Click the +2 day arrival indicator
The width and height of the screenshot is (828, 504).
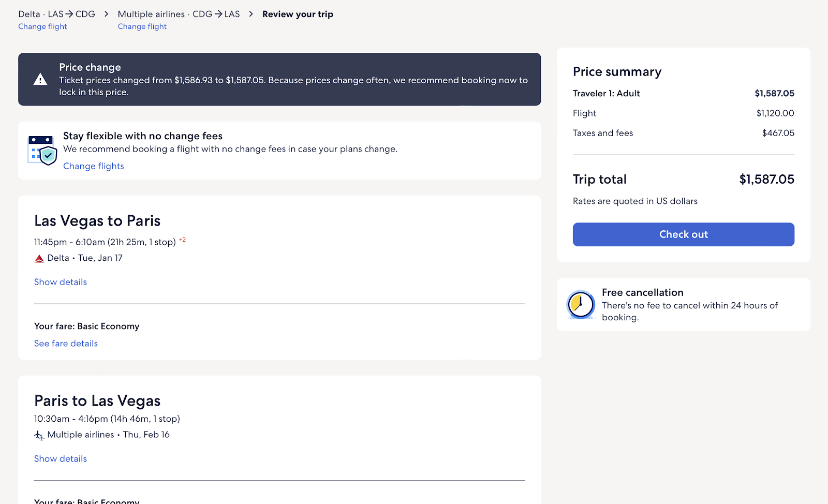pos(183,240)
